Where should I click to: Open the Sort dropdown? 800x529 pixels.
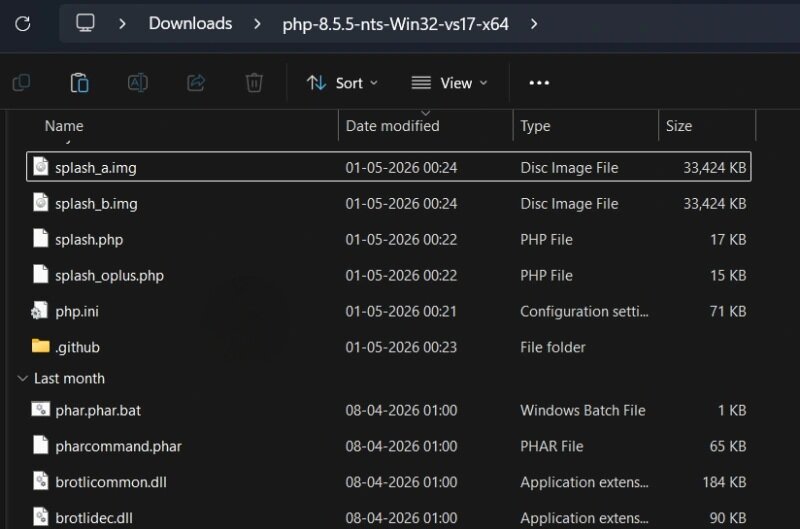point(342,83)
